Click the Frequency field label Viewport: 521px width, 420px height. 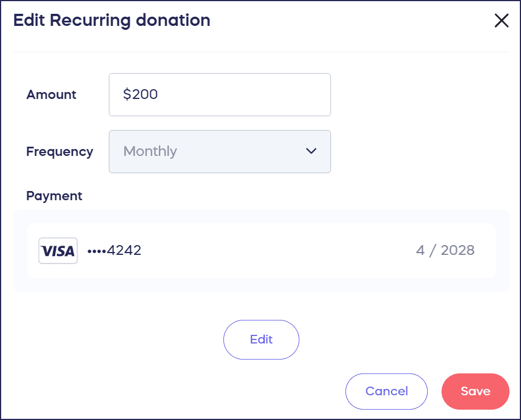(x=59, y=151)
